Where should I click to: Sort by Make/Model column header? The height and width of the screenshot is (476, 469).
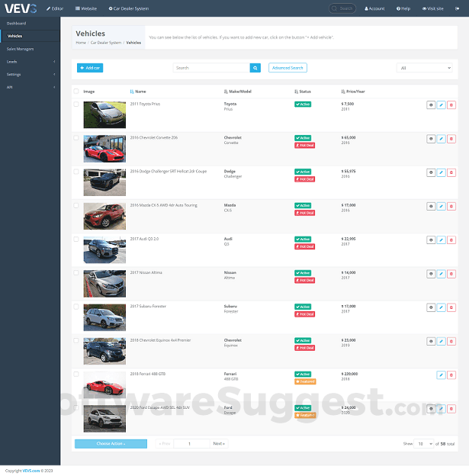tap(238, 92)
